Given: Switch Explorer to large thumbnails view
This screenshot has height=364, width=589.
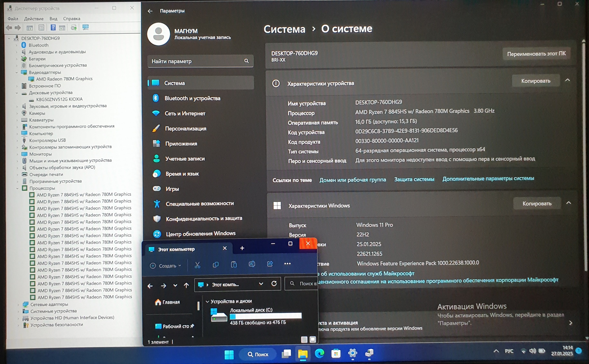Looking at the screenshot, I should point(313,340).
